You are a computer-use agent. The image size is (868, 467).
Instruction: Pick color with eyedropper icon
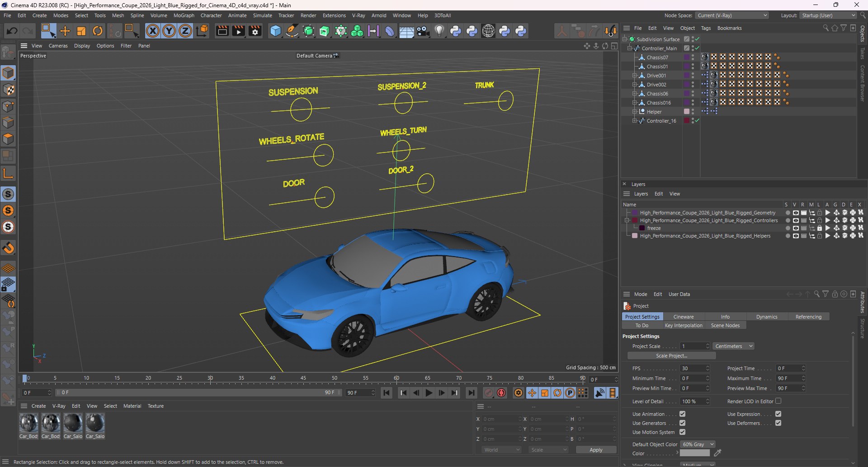tap(717, 453)
